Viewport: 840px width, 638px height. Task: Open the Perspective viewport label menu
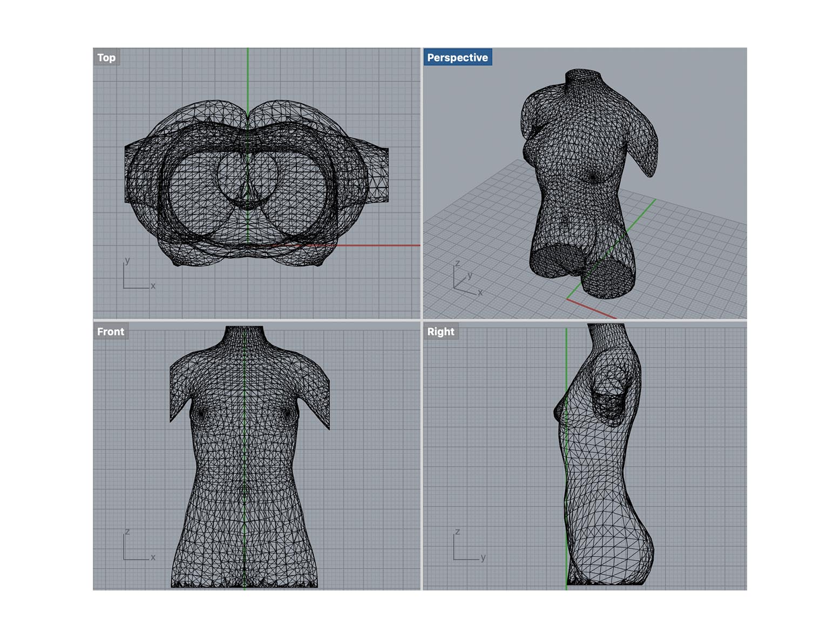[x=457, y=57]
